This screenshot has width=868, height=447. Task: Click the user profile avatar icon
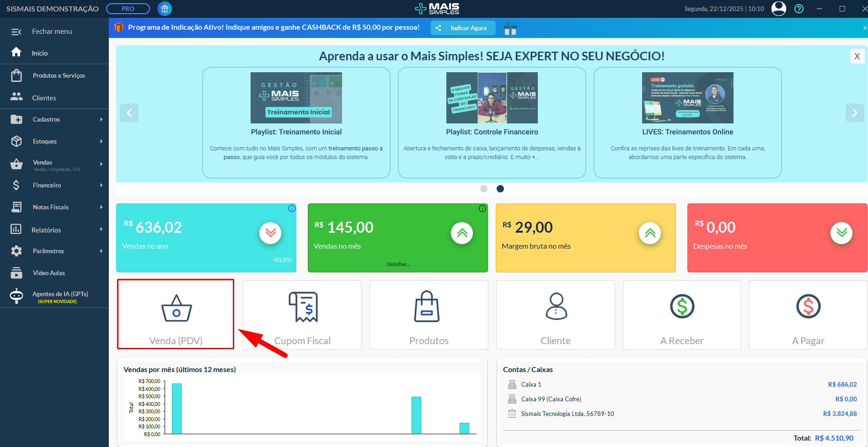tap(778, 9)
